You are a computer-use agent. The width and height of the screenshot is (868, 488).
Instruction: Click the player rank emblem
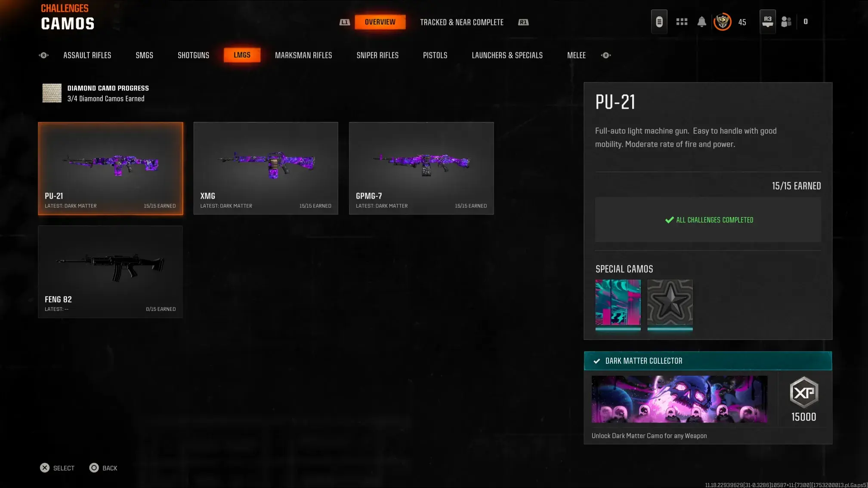[723, 21]
